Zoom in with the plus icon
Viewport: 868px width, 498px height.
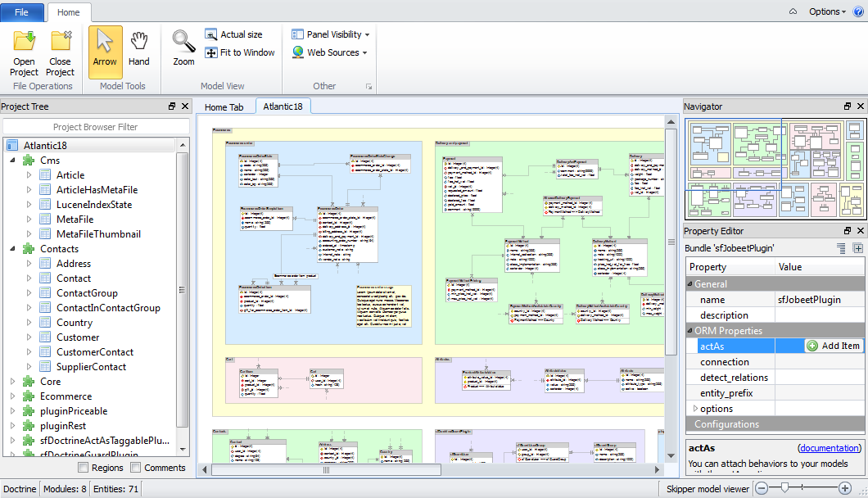(845, 488)
